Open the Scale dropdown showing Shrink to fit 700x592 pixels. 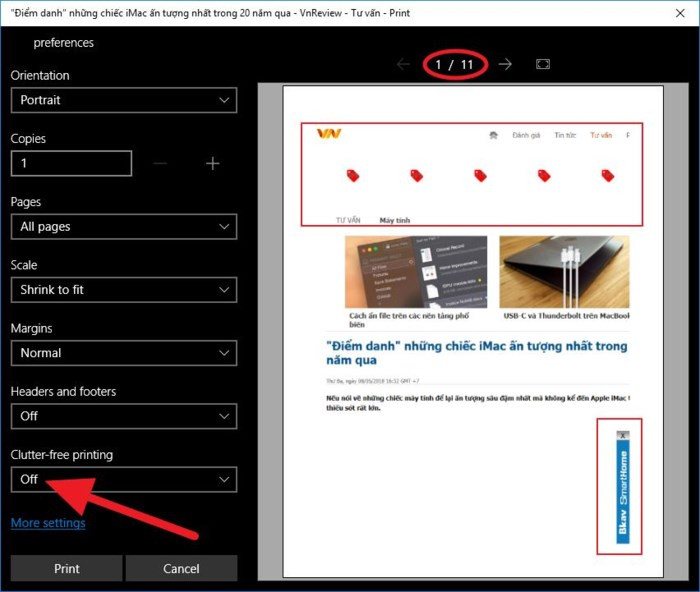123,290
